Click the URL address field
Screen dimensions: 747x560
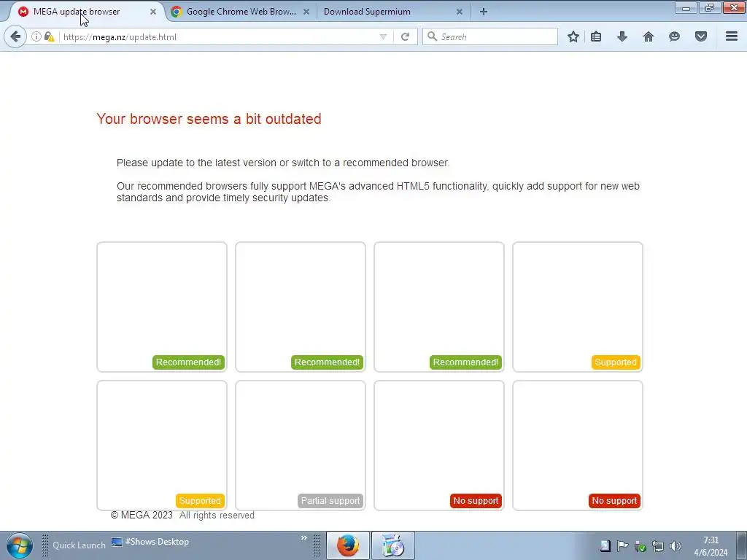point(218,36)
